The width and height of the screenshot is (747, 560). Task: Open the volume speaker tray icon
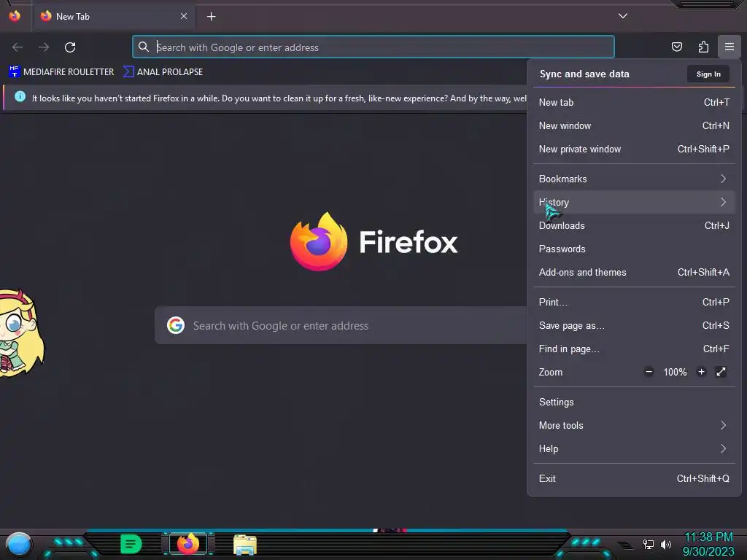[665, 544]
